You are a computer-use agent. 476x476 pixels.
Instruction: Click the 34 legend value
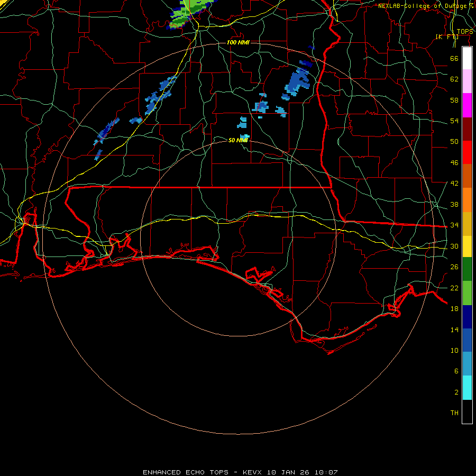[x=454, y=225]
